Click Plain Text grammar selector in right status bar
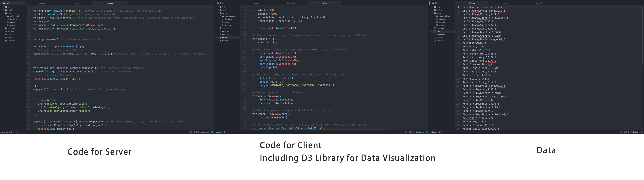The image size is (644, 180). click(x=634, y=132)
